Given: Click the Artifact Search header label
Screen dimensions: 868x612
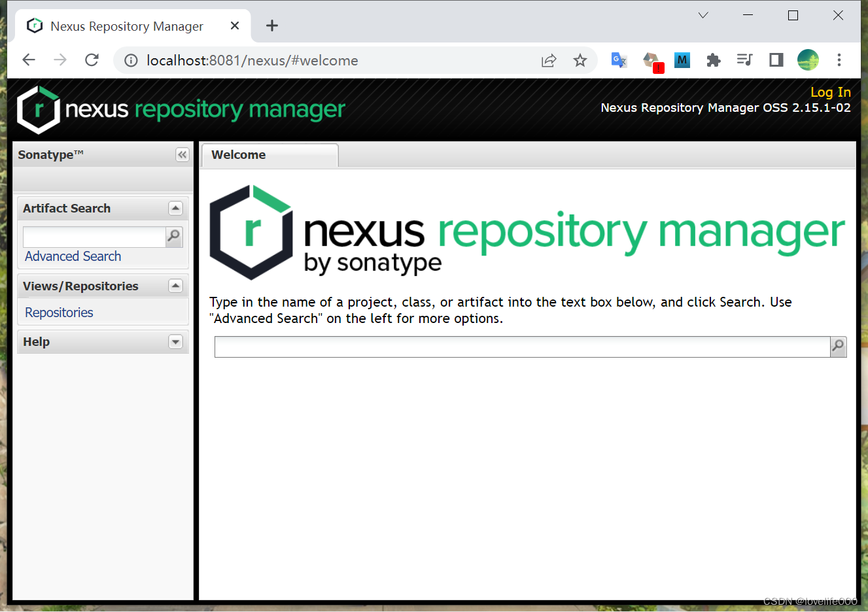Looking at the screenshot, I should [67, 209].
